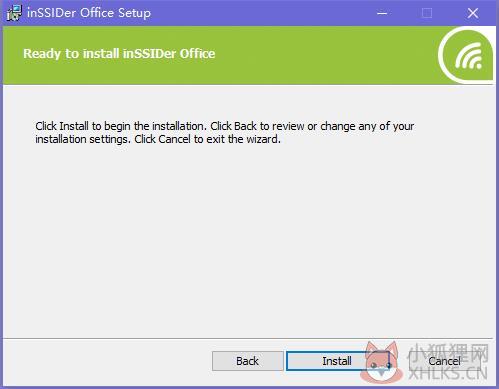The width and height of the screenshot is (499, 389).
Task: Click the empty footer area left of Back
Action: click(x=107, y=362)
